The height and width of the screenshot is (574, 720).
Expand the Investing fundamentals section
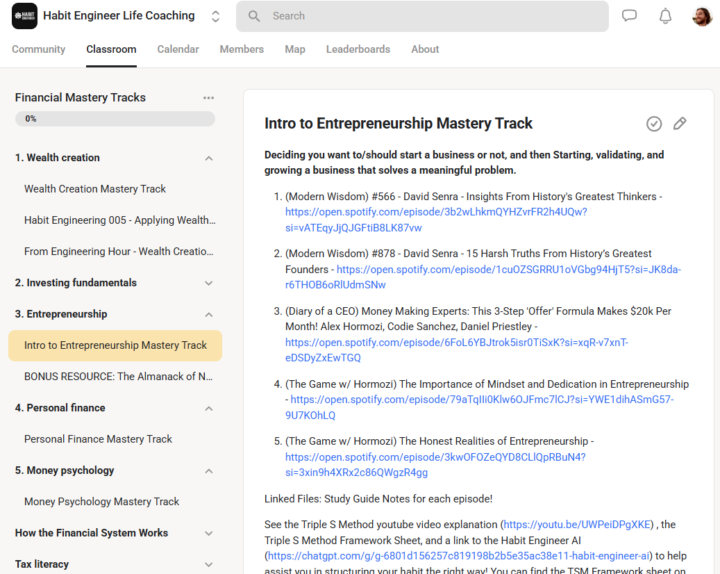tap(209, 283)
